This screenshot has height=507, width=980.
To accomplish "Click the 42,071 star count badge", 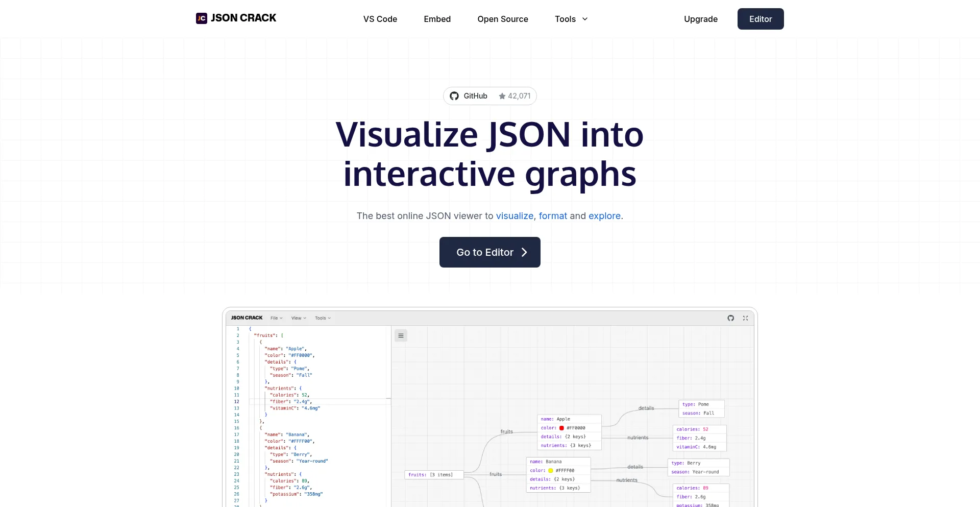I will (514, 96).
